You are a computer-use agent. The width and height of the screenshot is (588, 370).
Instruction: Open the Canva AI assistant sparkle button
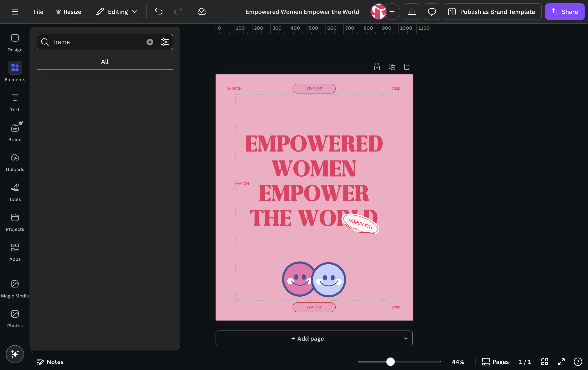[15, 354]
